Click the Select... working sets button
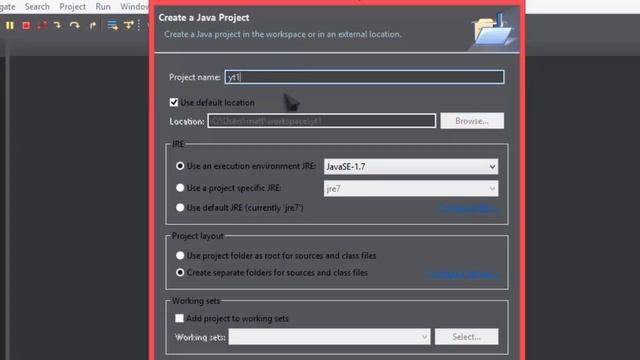The height and width of the screenshot is (360, 640). click(x=467, y=337)
